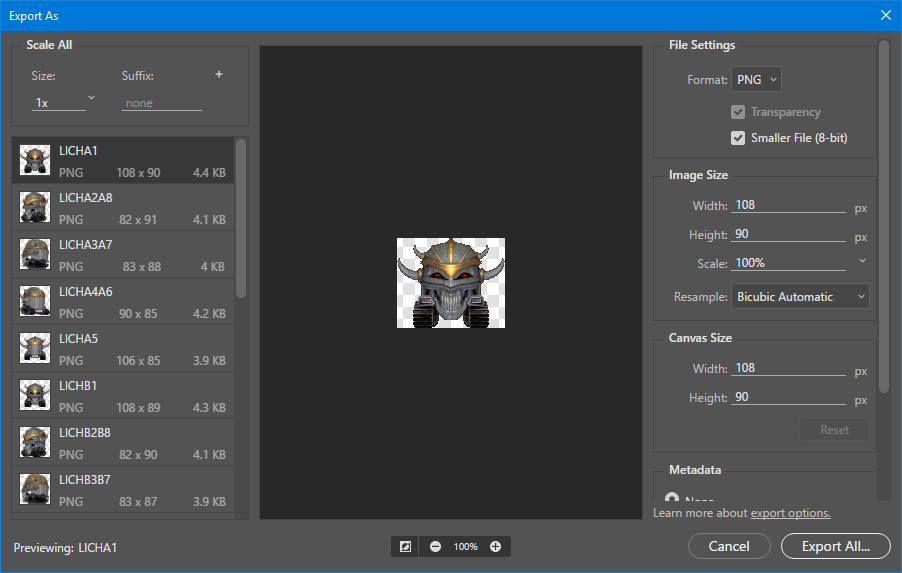Click the Image Size Width field
The height and width of the screenshot is (573, 902).
point(788,205)
